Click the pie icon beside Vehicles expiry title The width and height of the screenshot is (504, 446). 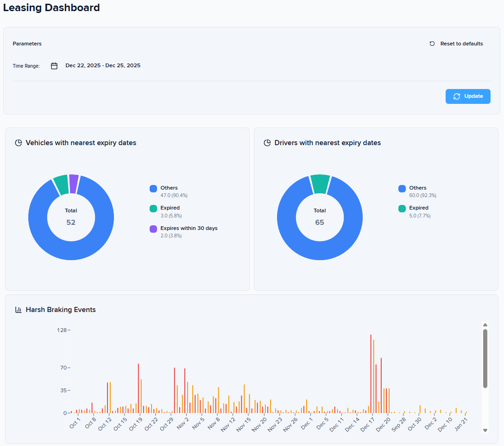tap(19, 143)
